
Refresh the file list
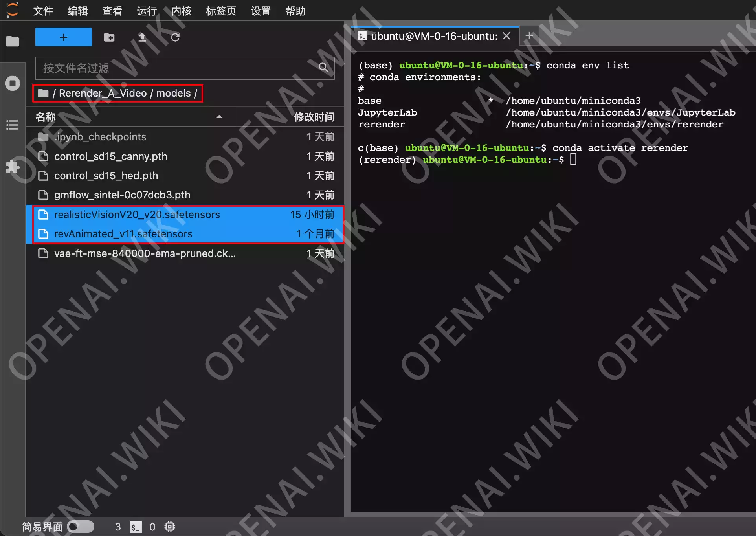[x=175, y=37]
